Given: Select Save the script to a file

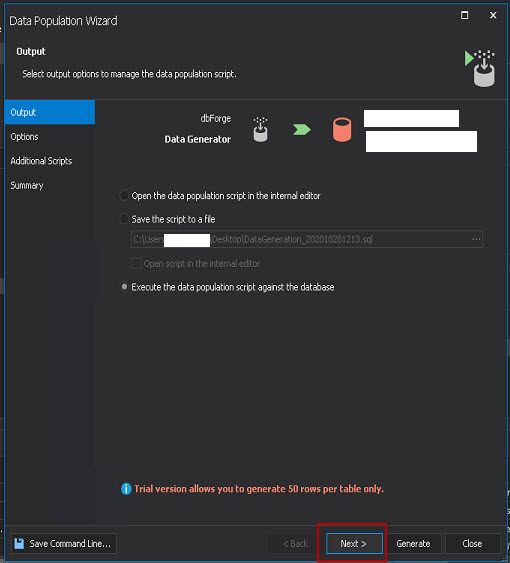Looking at the screenshot, I should click(124, 219).
